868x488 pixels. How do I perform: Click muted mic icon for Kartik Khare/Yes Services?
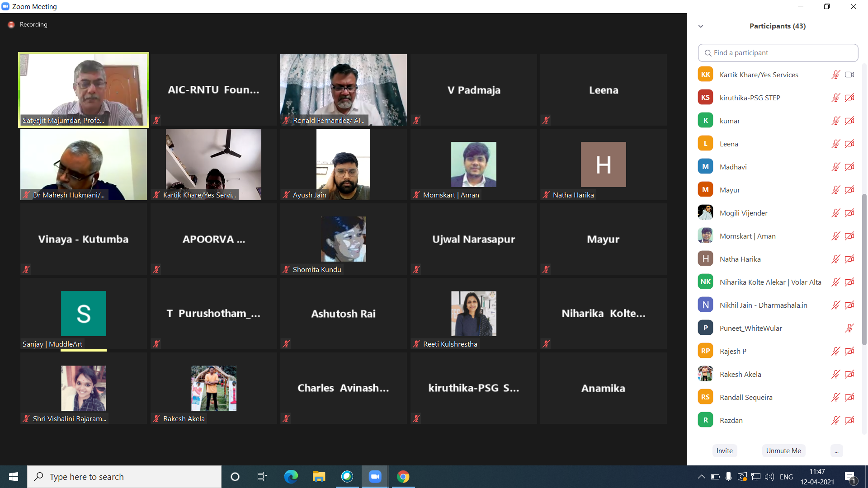click(835, 75)
